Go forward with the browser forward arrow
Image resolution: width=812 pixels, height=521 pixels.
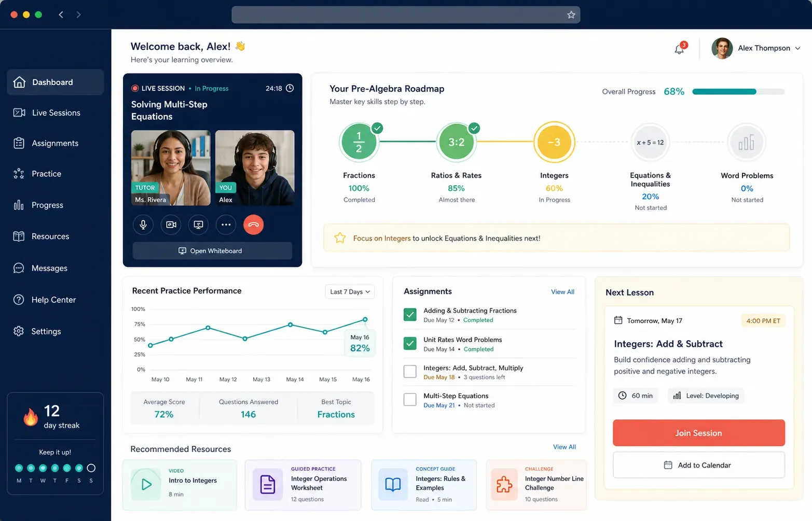pos(78,15)
